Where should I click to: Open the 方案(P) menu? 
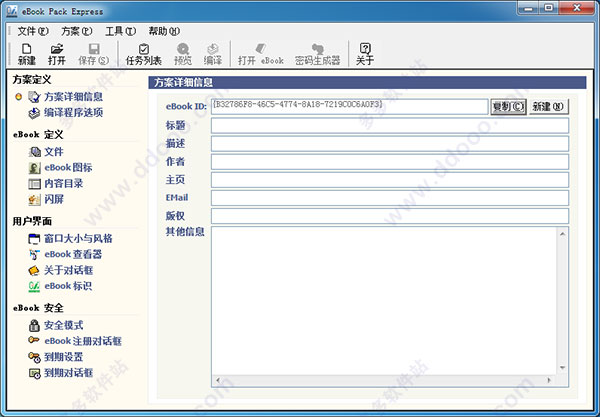tap(77, 31)
